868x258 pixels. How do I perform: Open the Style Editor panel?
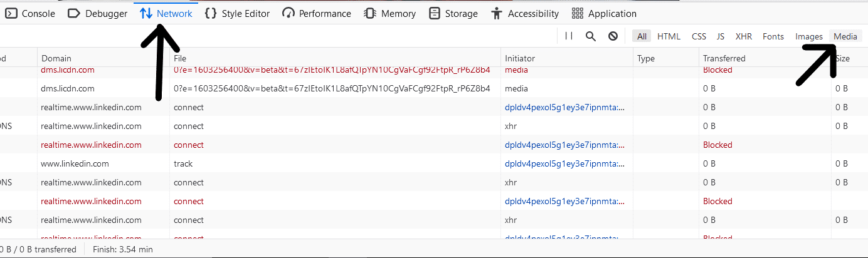(x=238, y=13)
